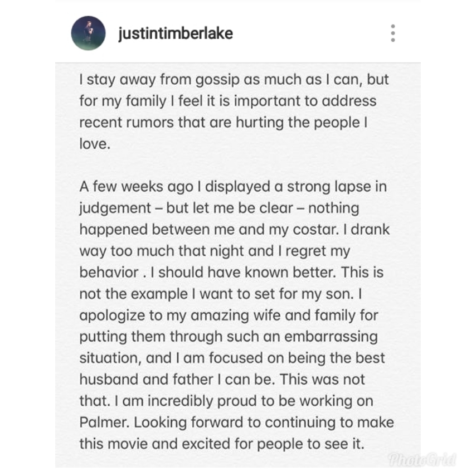The height and width of the screenshot is (476, 476).
Task: Open the three-dot more options menu
Action: click(393, 33)
